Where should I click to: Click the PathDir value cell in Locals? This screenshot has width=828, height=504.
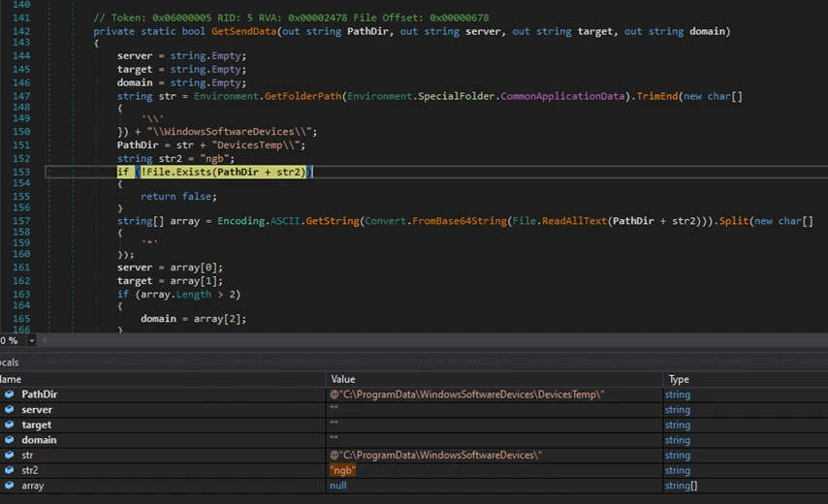click(467, 394)
